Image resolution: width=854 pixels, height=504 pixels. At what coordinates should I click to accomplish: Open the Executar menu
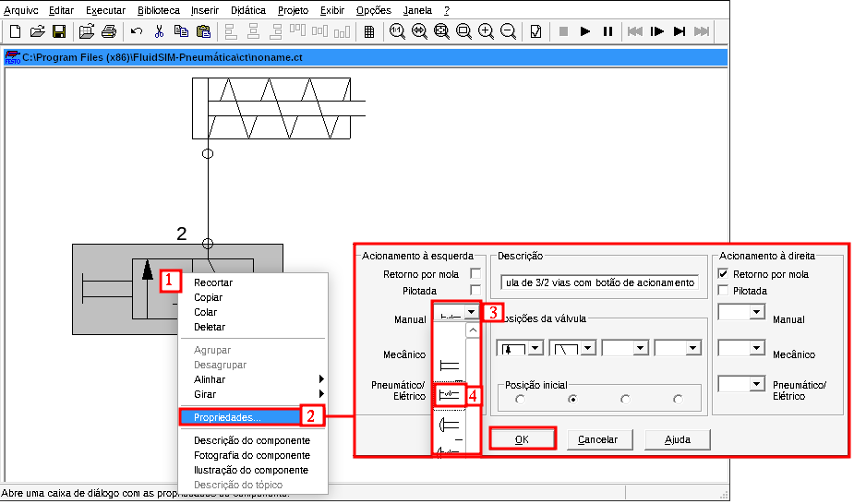(x=105, y=10)
